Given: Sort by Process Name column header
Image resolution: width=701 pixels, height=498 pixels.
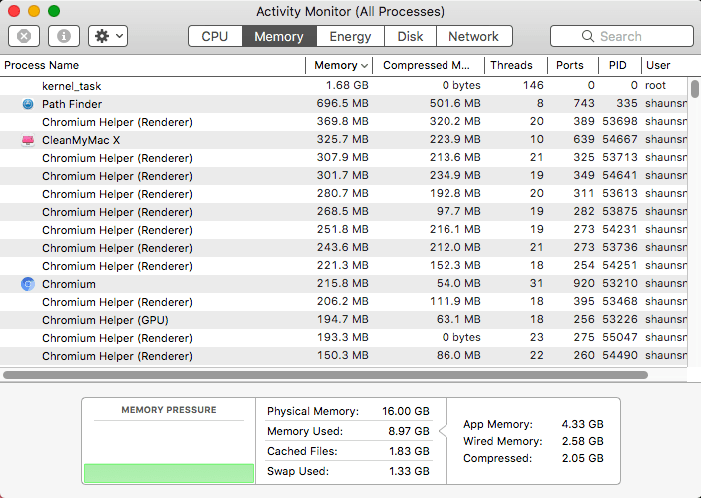Looking at the screenshot, I should 153,65.
